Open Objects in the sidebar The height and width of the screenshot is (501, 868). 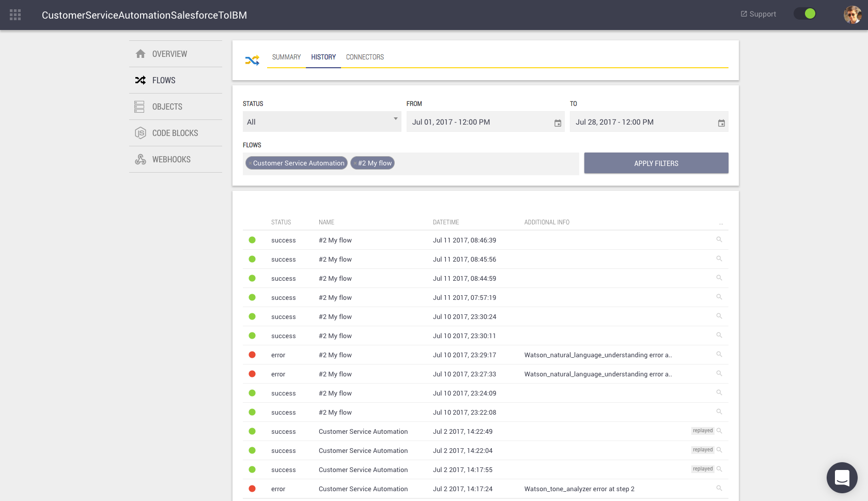click(x=176, y=107)
